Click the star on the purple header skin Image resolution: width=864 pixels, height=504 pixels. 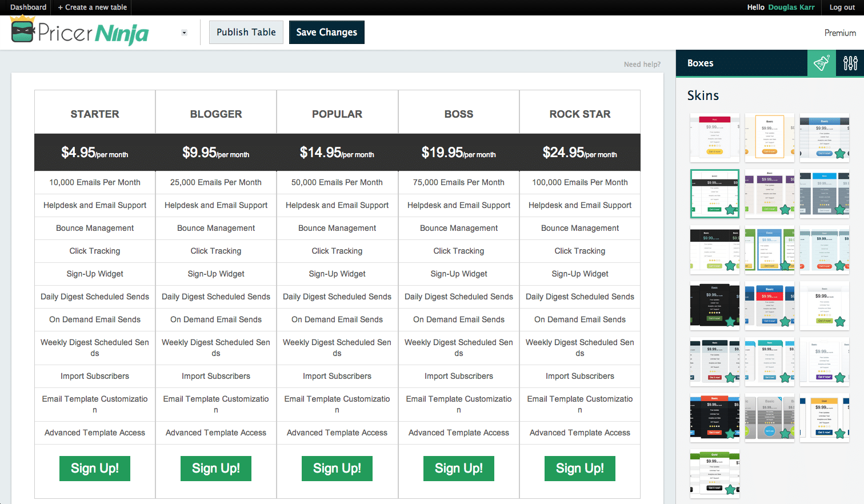click(785, 210)
